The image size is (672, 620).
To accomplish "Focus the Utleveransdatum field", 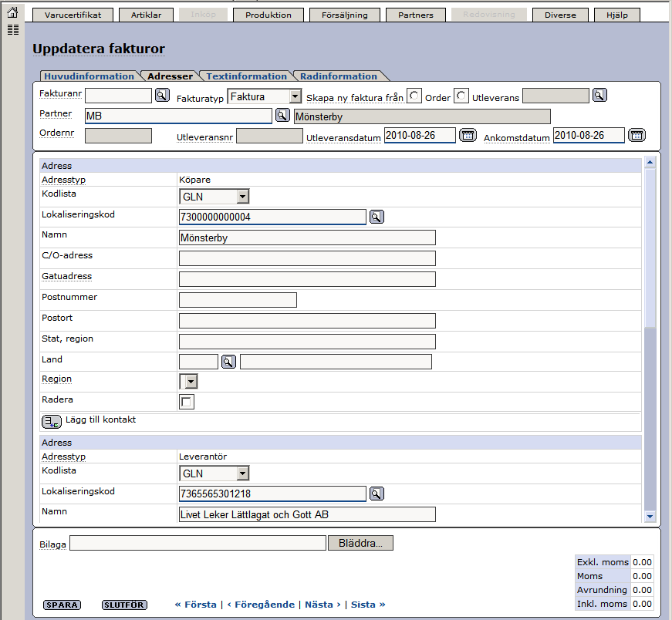I will click(x=420, y=136).
